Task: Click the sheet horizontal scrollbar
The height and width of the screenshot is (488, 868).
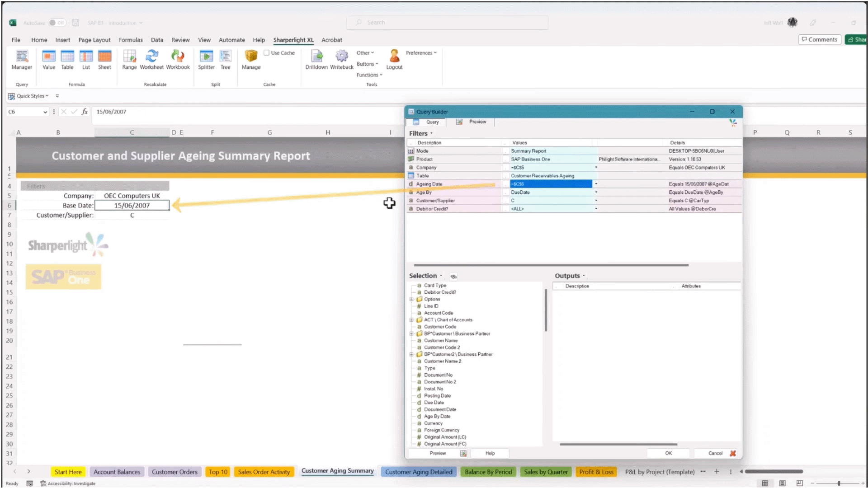Action: 774,472
